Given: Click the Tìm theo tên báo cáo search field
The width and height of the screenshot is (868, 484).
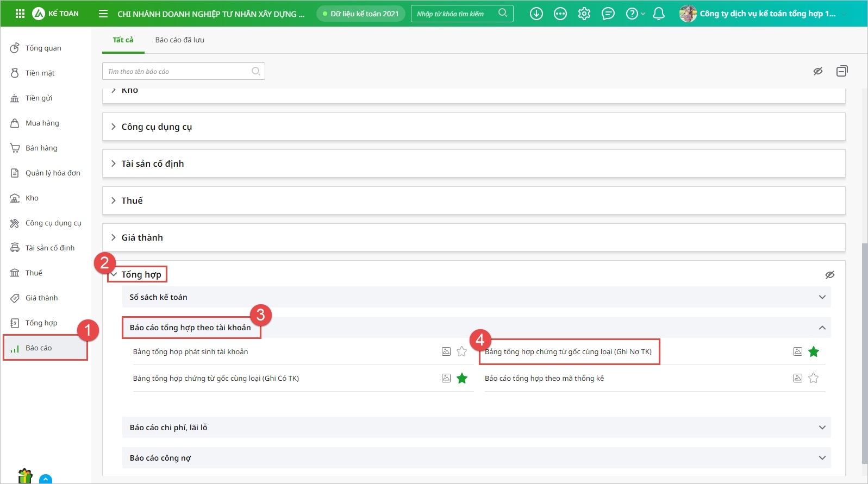Looking at the screenshot, I should [177, 71].
